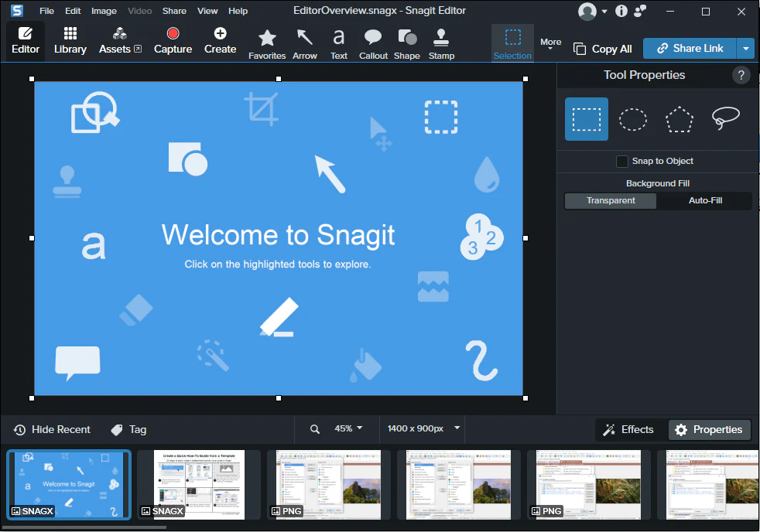Screen dimensions: 760x532
Task: Set Background Fill to Auto-Fill
Action: pos(705,201)
